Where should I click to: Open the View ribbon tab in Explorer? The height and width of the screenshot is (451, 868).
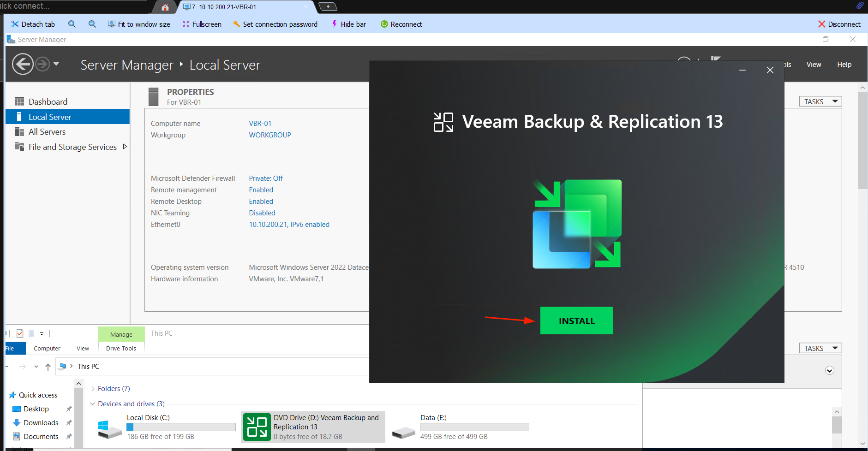[x=83, y=349]
